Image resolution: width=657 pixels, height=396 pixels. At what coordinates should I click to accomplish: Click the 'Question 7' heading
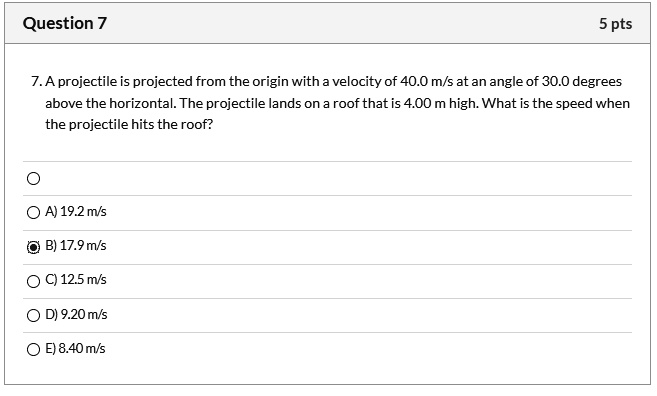tap(65, 23)
